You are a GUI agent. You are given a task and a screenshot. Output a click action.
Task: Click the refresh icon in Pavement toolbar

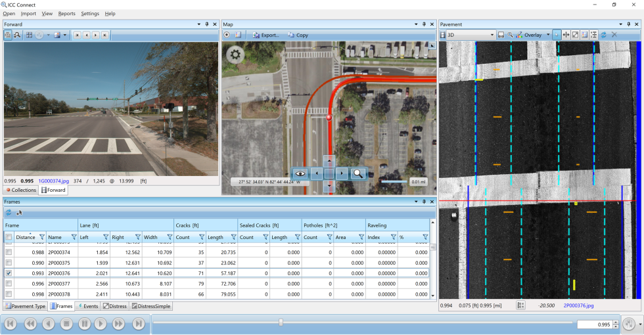(603, 35)
